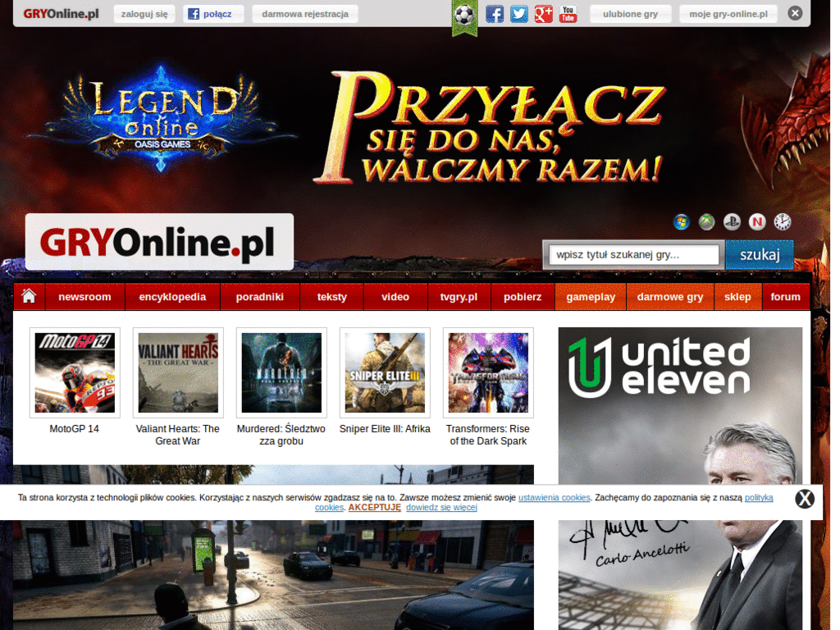Dismiss the cookie notice with X

pyautogui.click(x=804, y=500)
